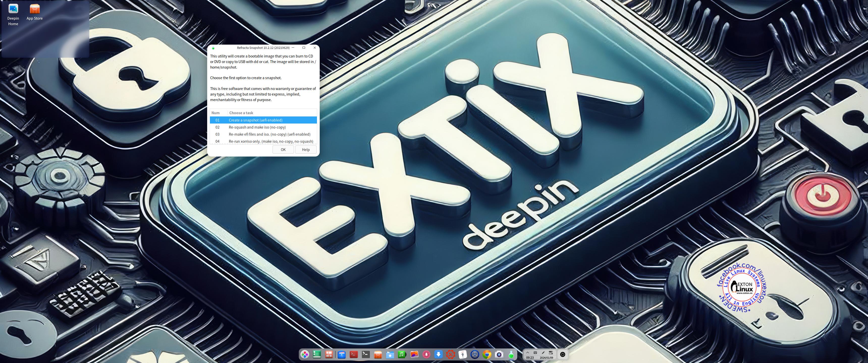Screen dimensions: 868x363
Task: Select task 01 Create a snapshot
Action: tap(263, 120)
